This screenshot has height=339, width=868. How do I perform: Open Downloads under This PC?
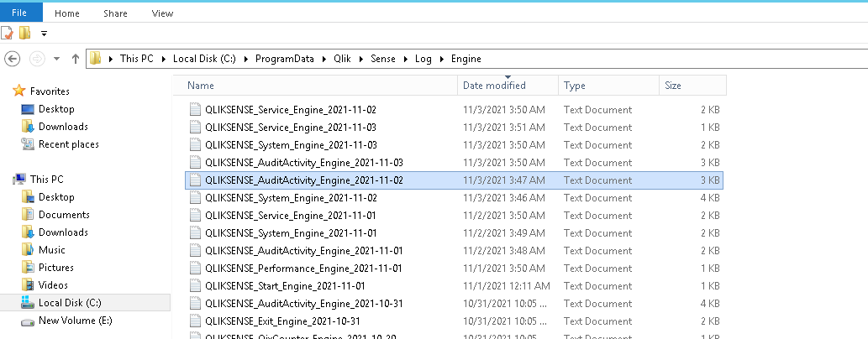[x=63, y=232]
